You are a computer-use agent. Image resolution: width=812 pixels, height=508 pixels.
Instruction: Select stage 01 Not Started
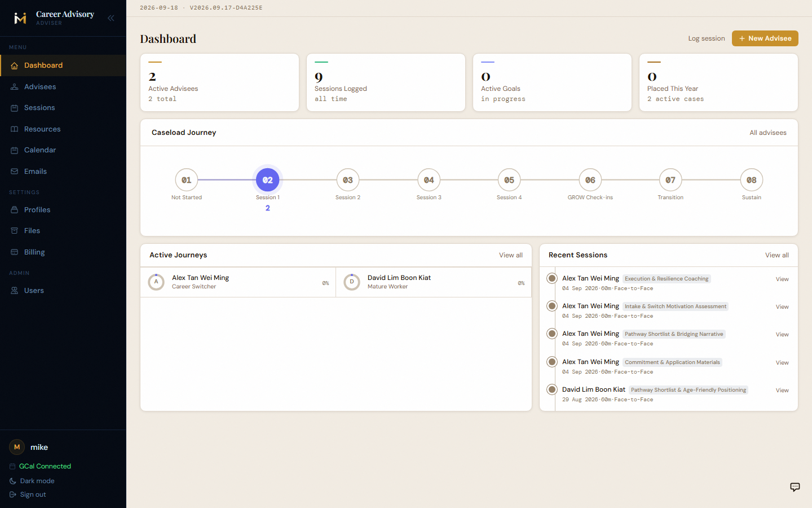187,180
